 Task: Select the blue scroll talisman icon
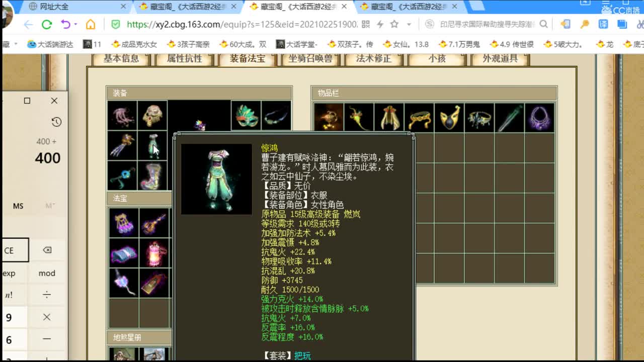(x=124, y=252)
